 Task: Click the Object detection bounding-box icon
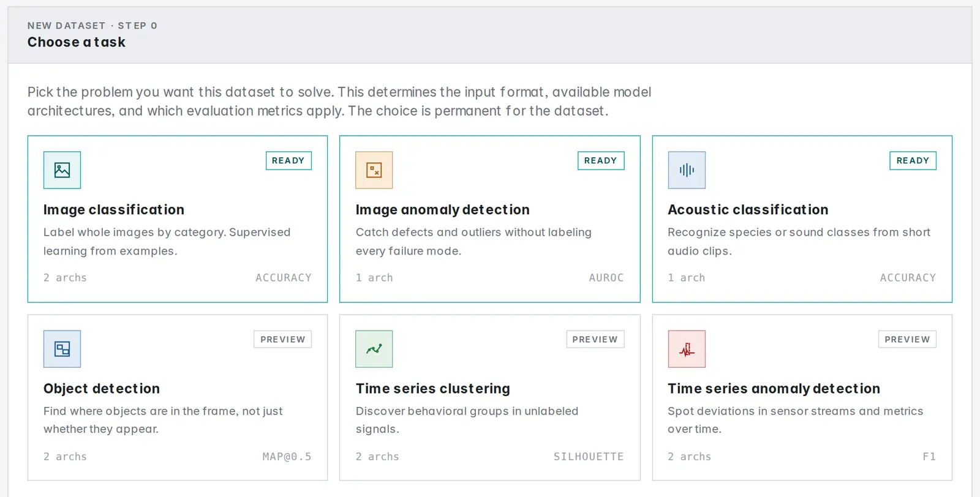click(62, 349)
